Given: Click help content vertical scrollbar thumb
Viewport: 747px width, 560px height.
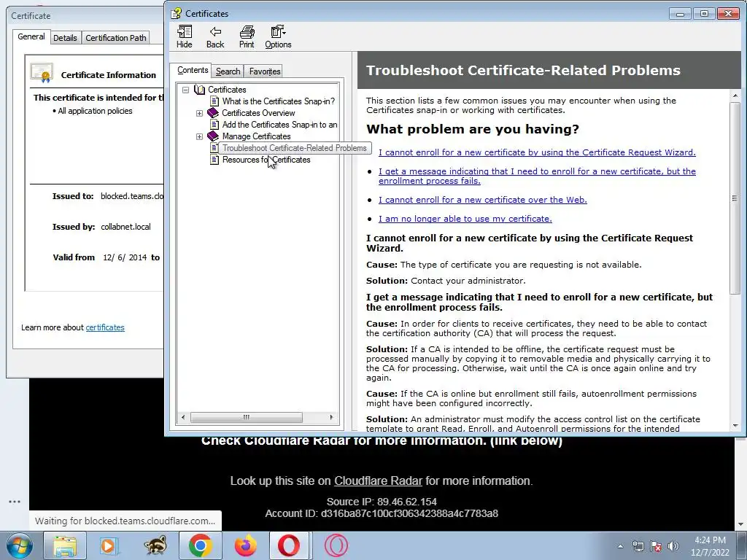Looking at the screenshot, I should [x=735, y=198].
